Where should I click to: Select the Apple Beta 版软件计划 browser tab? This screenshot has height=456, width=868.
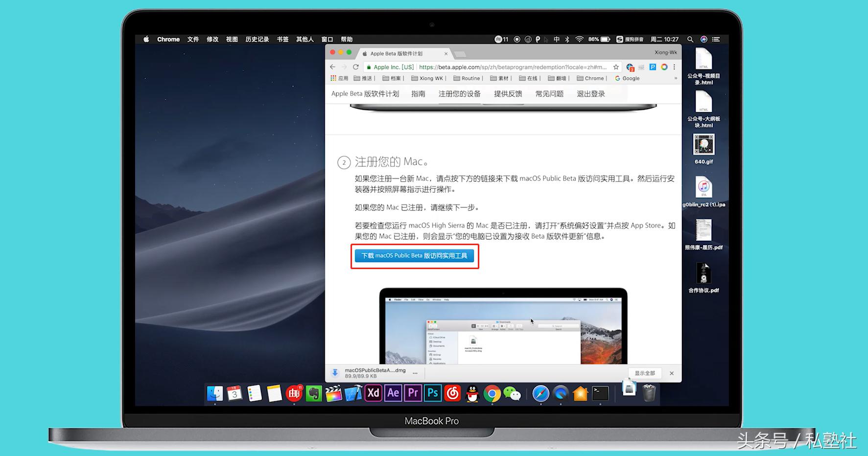pos(397,53)
